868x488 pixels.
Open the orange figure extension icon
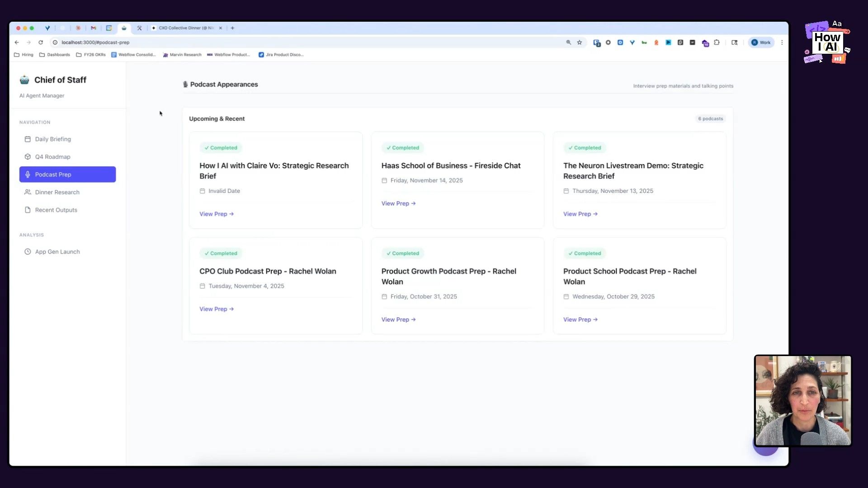pos(656,42)
